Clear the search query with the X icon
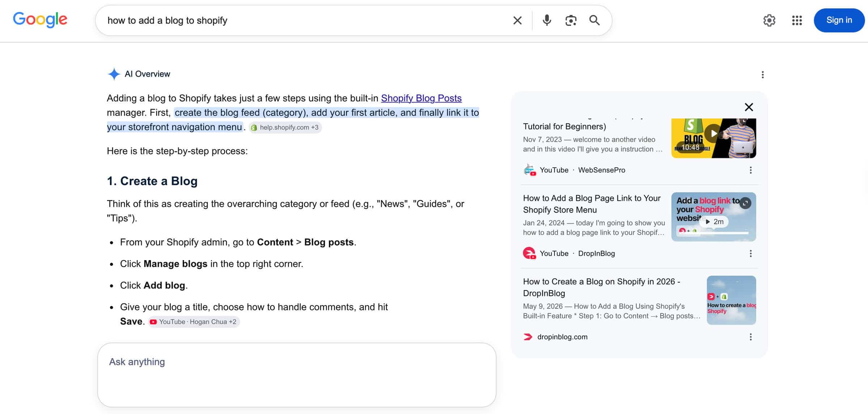 pos(518,20)
